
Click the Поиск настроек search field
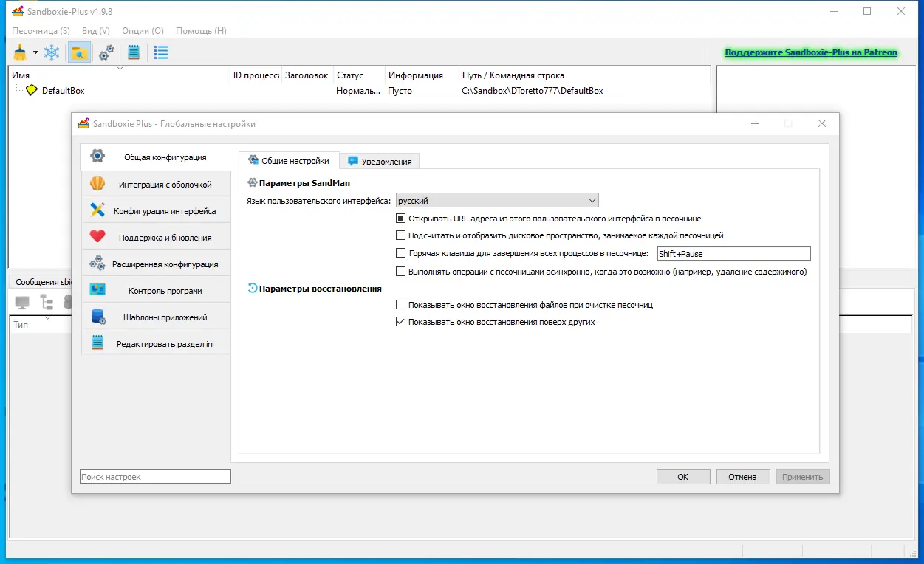(155, 477)
